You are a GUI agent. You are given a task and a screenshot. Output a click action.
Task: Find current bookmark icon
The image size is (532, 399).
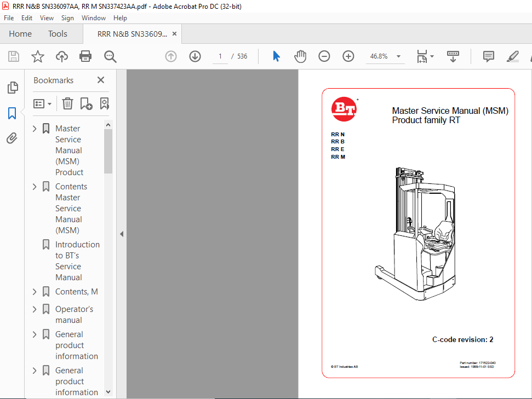(105, 104)
